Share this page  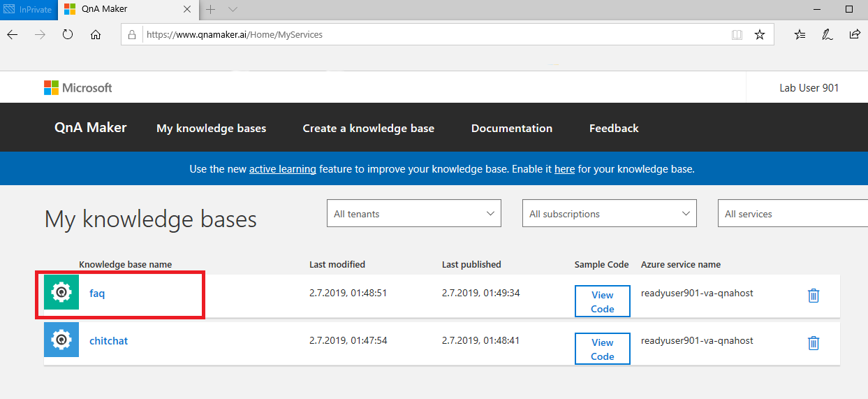tap(855, 34)
